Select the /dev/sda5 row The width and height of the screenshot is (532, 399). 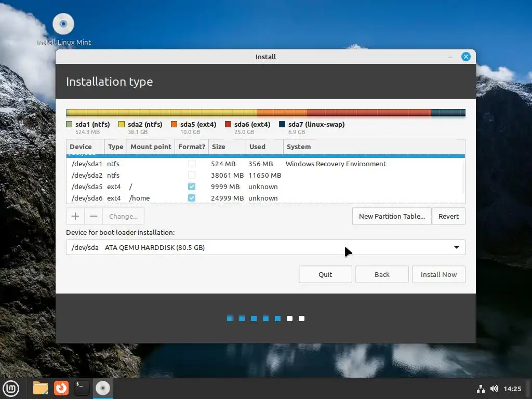click(264, 187)
